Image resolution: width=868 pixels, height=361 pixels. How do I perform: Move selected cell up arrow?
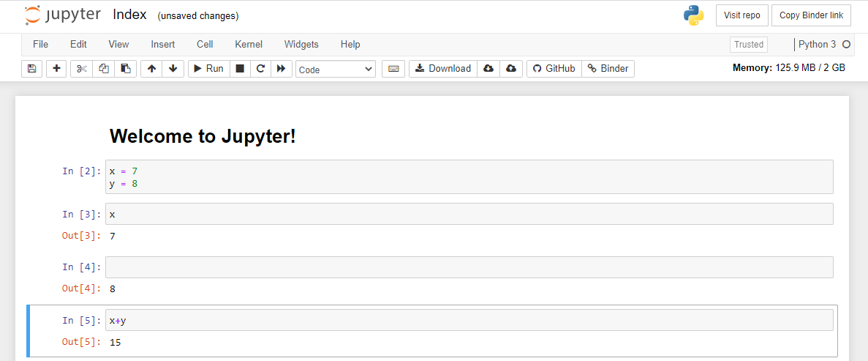click(151, 69)
